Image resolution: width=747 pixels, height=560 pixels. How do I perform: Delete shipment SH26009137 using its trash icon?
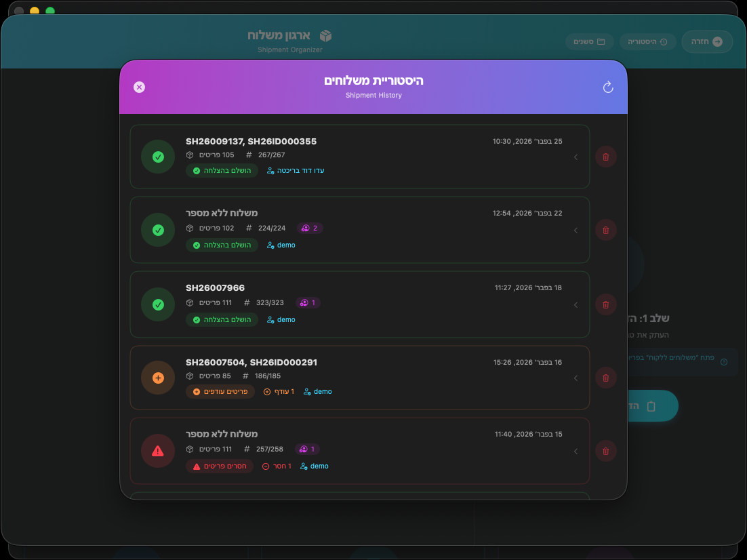[605, 157]
